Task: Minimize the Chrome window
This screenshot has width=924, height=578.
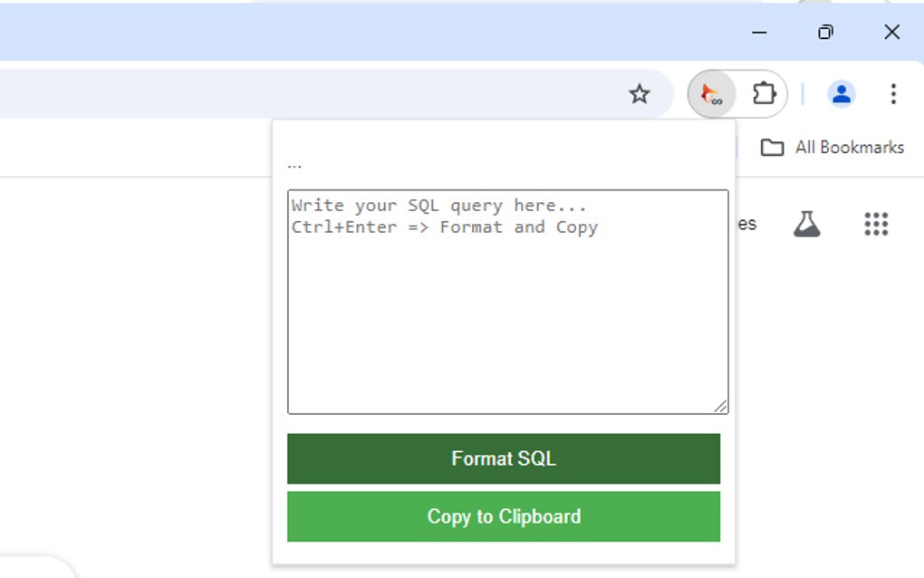Action: tap(758, 32)
